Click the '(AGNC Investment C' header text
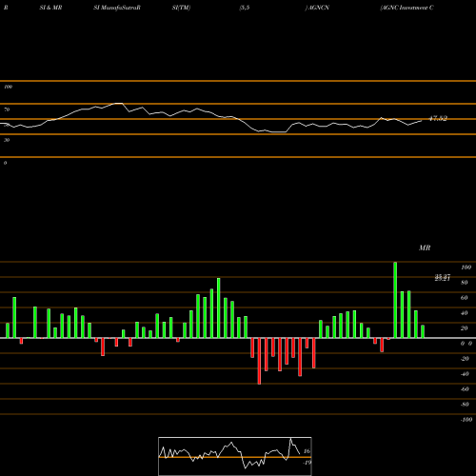The height and width of the screenshot is (476, 476). tap(407, 8)
